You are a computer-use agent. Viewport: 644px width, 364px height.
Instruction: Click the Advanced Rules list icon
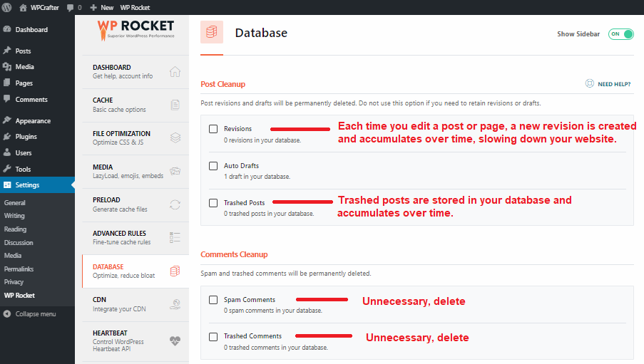pyautogui.click(x=175, y=237)
